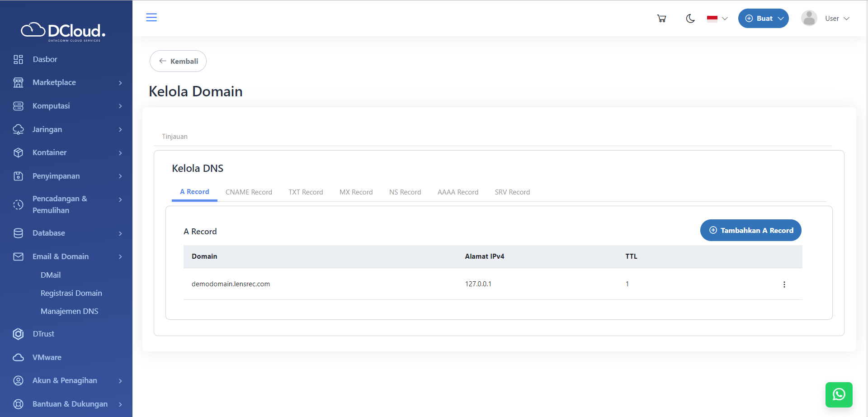Open VMware in sidebar
Image resolution: width=868 pixels, height=417 pixels.
(x=47, y=357)
